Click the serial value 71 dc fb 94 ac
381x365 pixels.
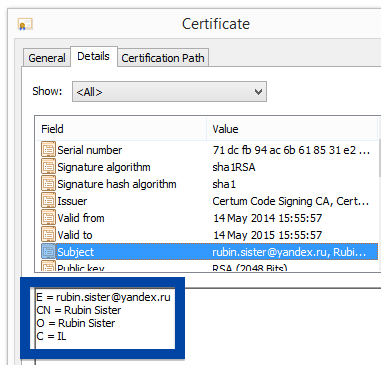point(291,150)
